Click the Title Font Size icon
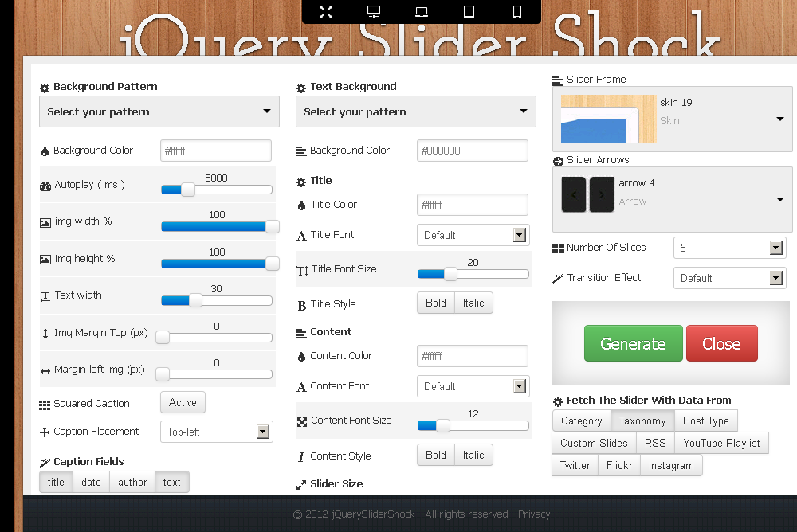 [302, 271]
